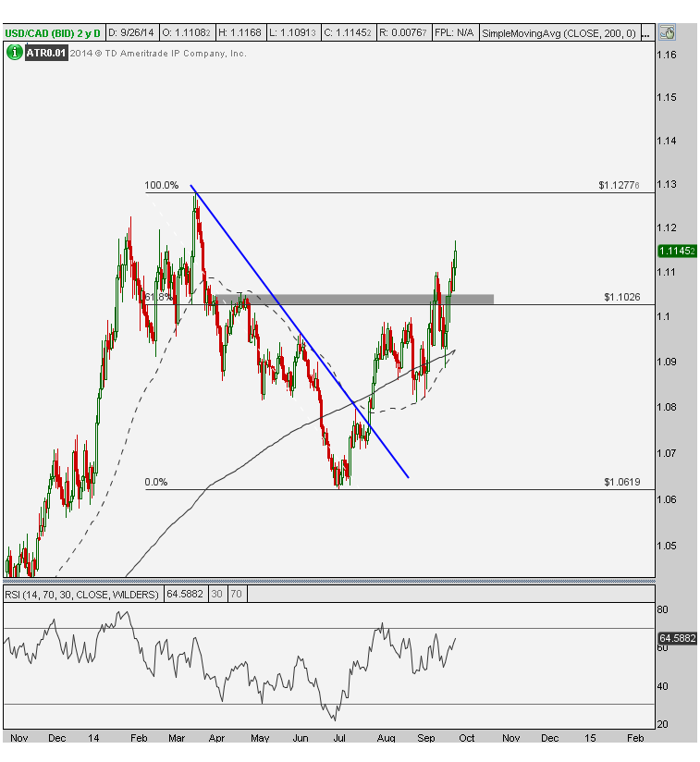Click the SimpleMovingAvg (CLOSE, 200, 0) label
The width and height of the screenshot is (700, 762).
click(559, 33)
